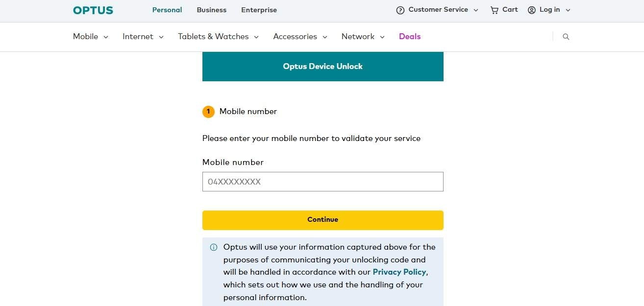The width and height of the screenshot is (644, 306).
Task: Click the Log in person icon
Action: tap(531, 10)
